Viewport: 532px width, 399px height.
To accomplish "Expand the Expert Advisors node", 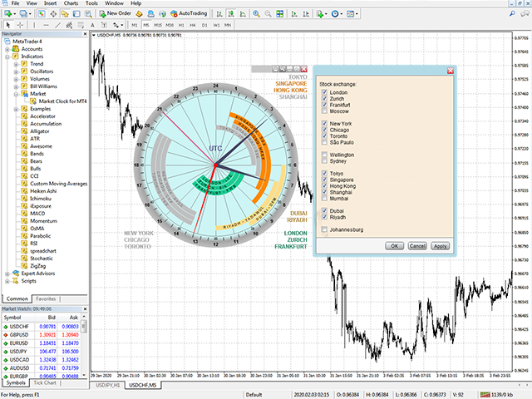I will [x=7, y=273].
